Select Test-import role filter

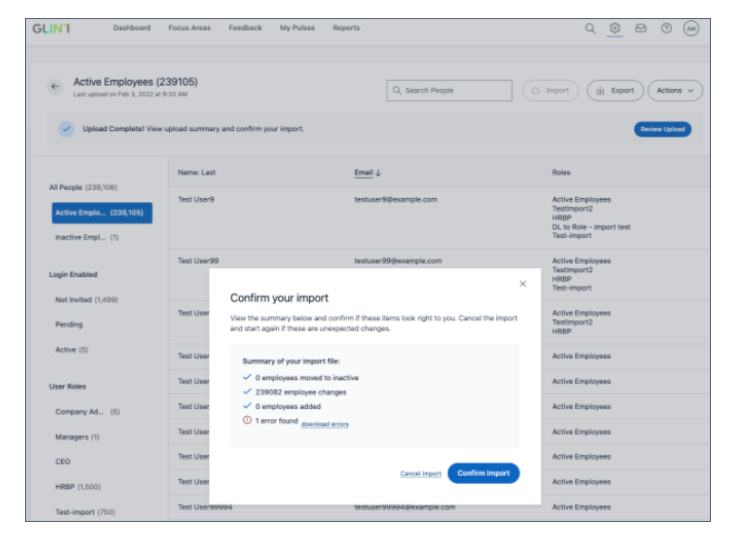click(x=85, y=512)
